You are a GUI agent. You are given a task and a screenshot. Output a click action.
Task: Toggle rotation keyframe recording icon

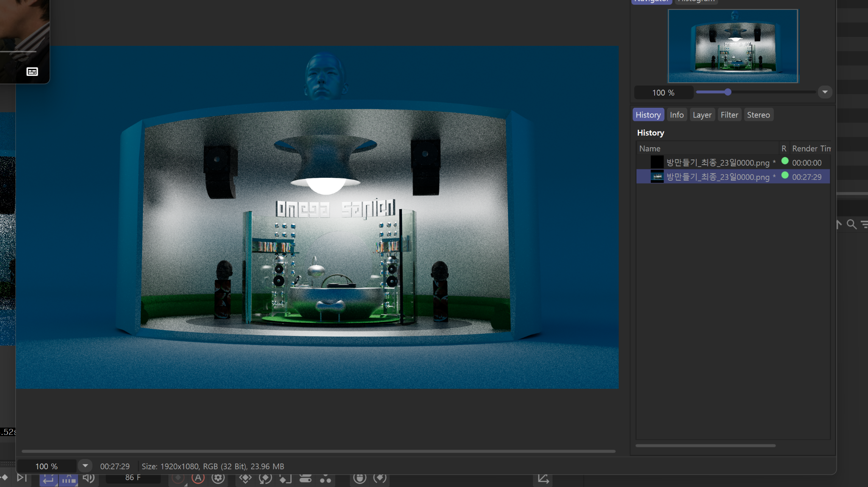265,478
